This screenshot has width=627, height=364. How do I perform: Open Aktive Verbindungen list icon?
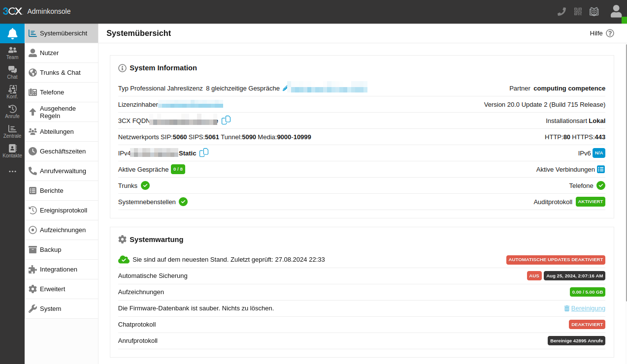click(x=601, y=169)
